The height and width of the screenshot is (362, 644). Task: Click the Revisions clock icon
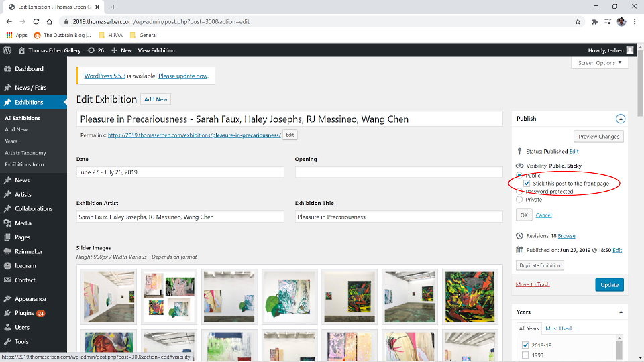coord(519,235)
